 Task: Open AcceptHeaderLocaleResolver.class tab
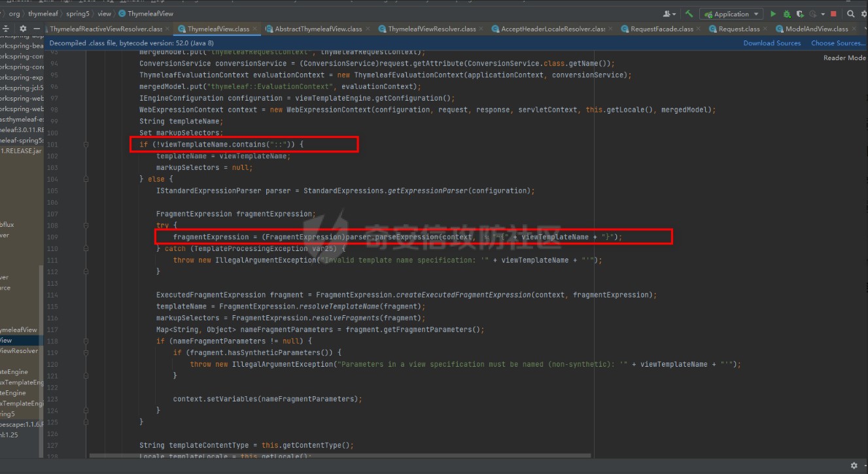point(553,29)
